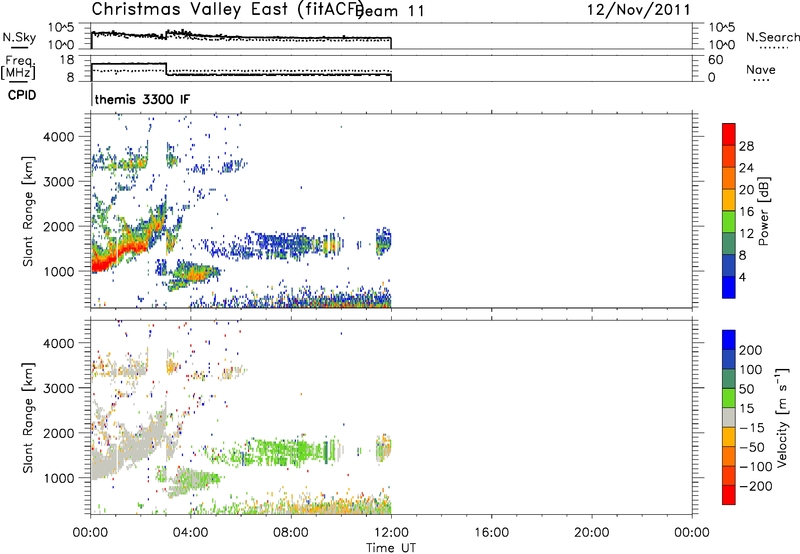The image size is (800, 554).
Task: Click the '08:00' time tick label
Action: tap(291, 533)
